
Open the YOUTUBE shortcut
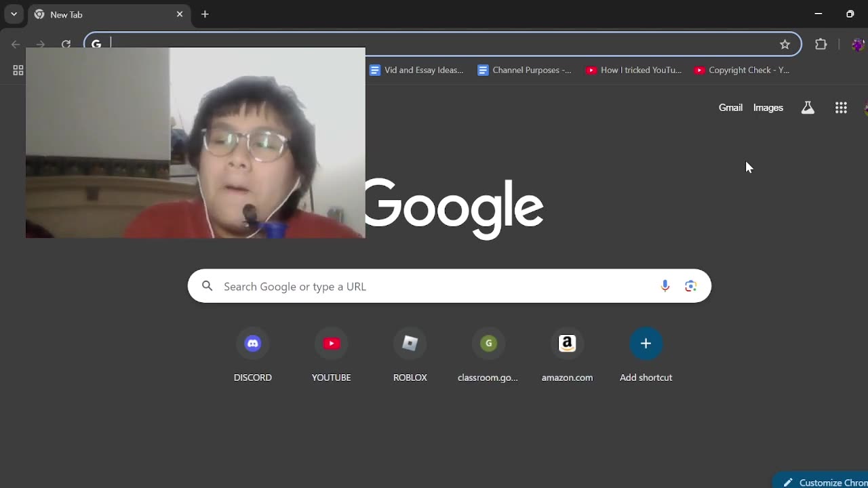coord(332,356)
